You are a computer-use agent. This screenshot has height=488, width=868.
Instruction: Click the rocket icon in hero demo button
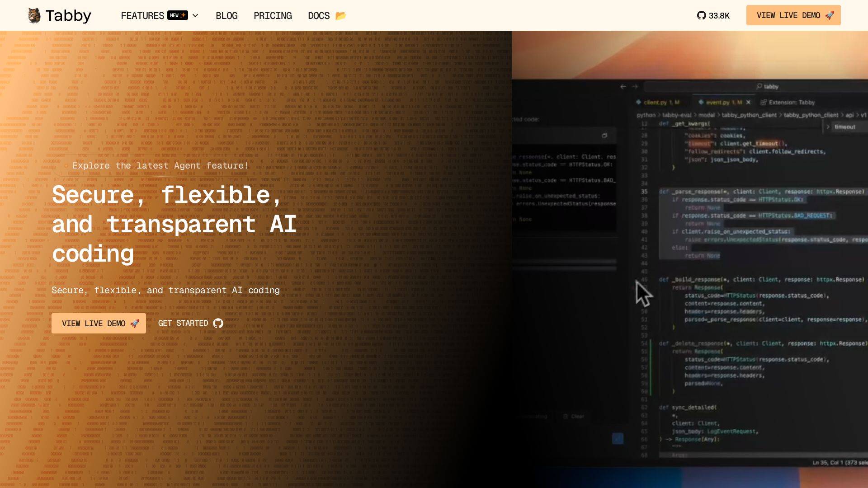(x=134, y=323)
